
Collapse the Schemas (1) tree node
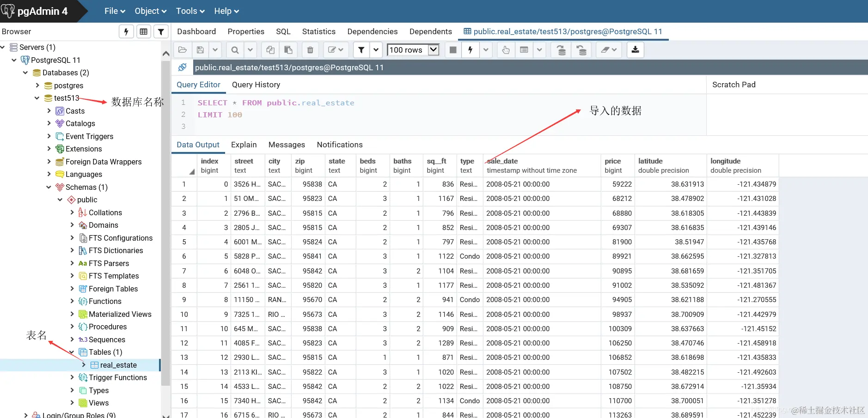49,187
